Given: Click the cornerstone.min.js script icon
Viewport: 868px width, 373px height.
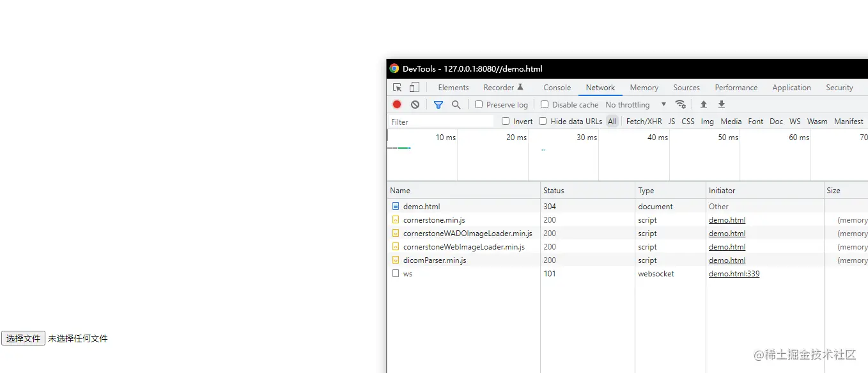Looking at the screenshot, I should 396,219.
